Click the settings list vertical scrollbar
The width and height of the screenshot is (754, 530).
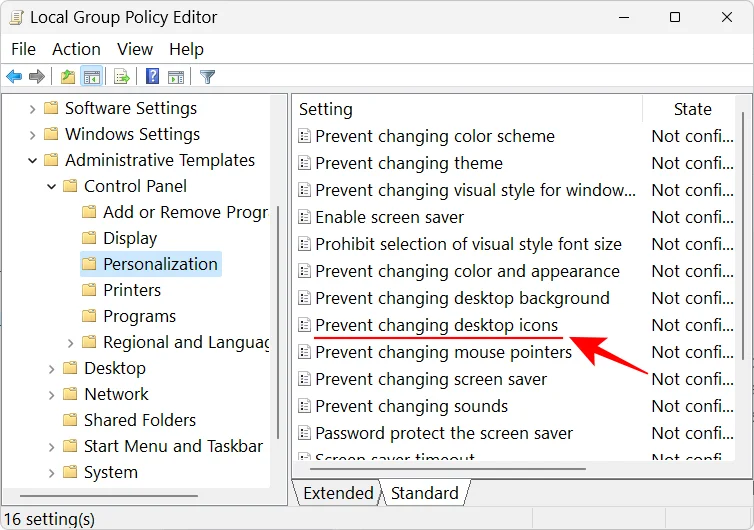(743, 236)
